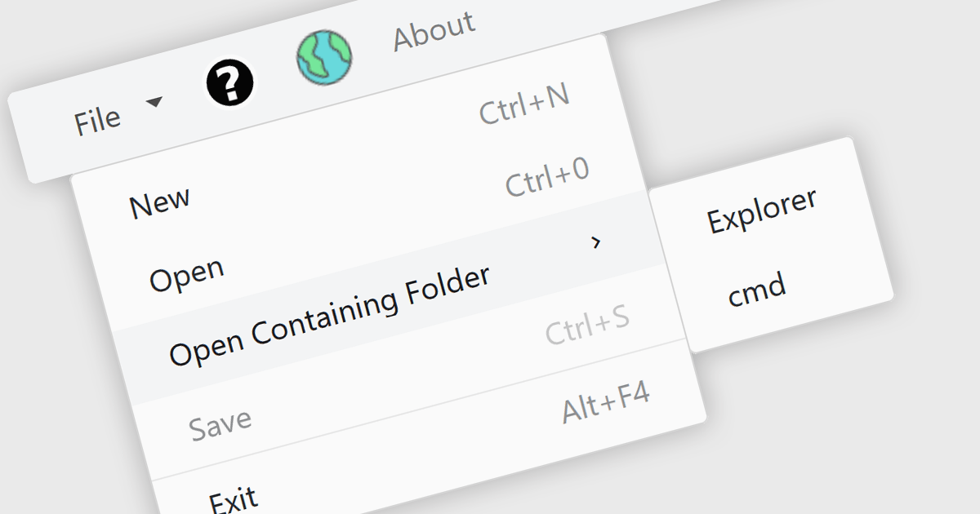Click the File dropdown arrow
This screenshot has width=980, height=514.
154,102
